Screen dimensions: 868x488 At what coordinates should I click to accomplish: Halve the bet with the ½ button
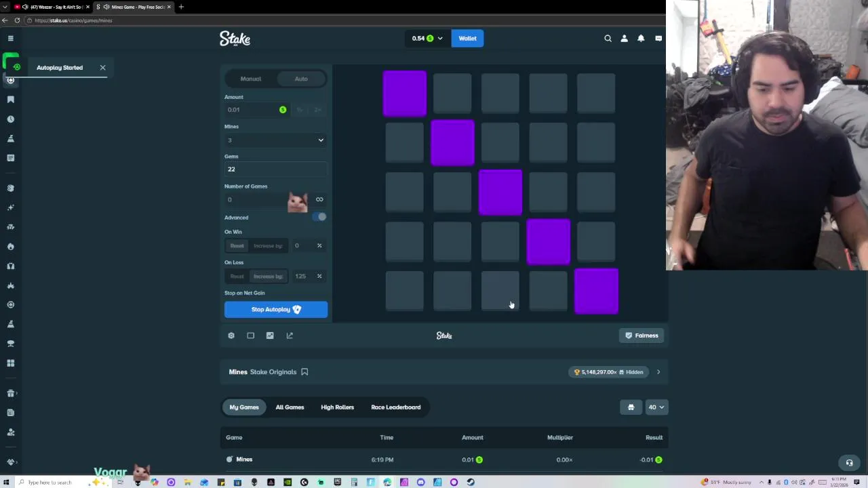tap(299, 110)
